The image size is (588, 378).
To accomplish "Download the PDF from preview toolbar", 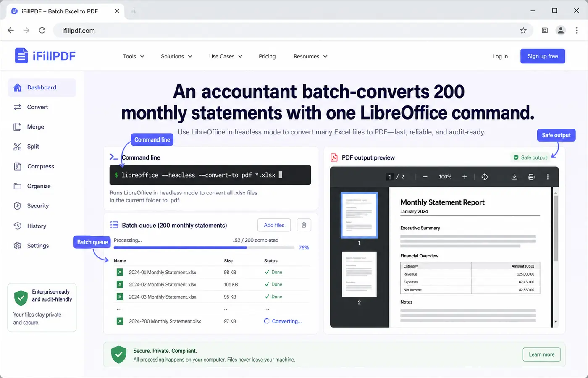I will pyautogui.click(x=514, y=177).
